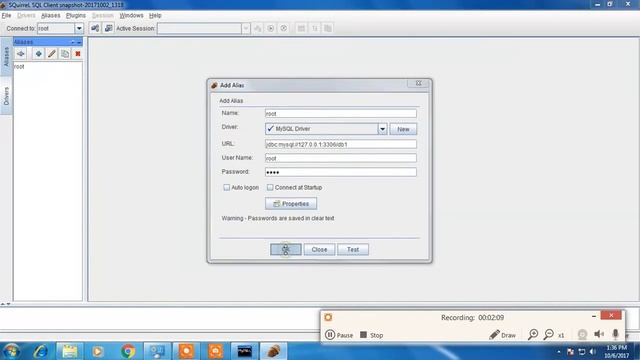Click the clock in system tray
The width and height of the screenshot is (640, 360).
pyautogui.click(x=617, y=351)
